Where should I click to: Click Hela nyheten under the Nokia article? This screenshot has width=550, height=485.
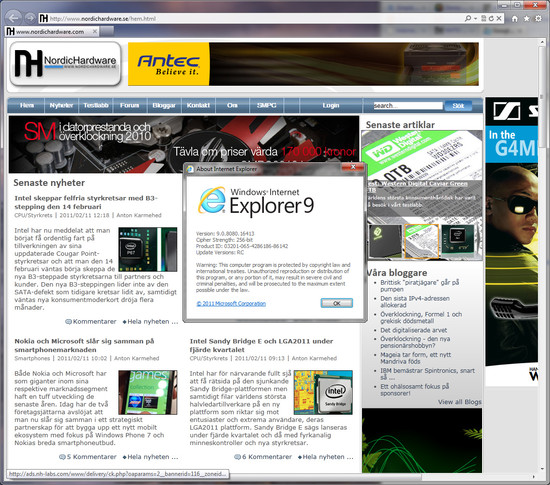pyautogui.click(x=150, y=457)
